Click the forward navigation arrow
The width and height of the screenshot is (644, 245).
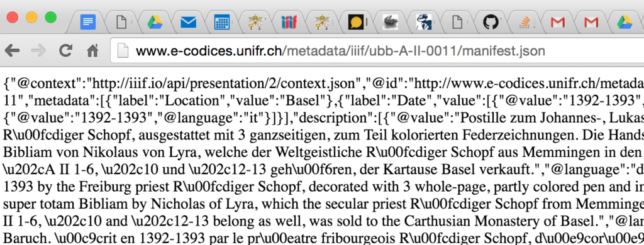tap(38, 51)
